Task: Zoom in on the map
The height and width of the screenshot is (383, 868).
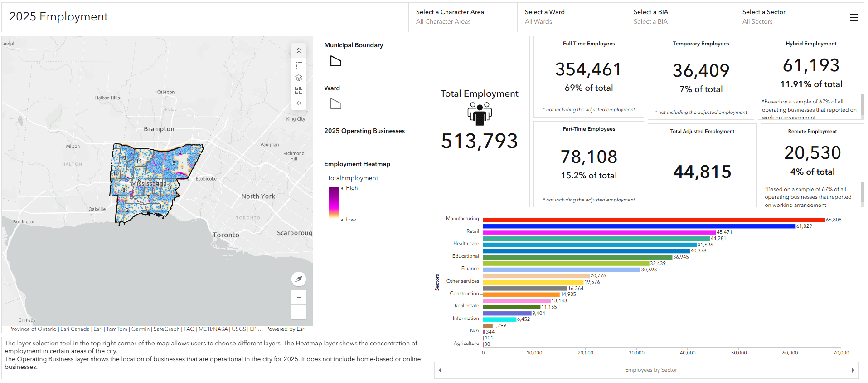Action: 299,297
